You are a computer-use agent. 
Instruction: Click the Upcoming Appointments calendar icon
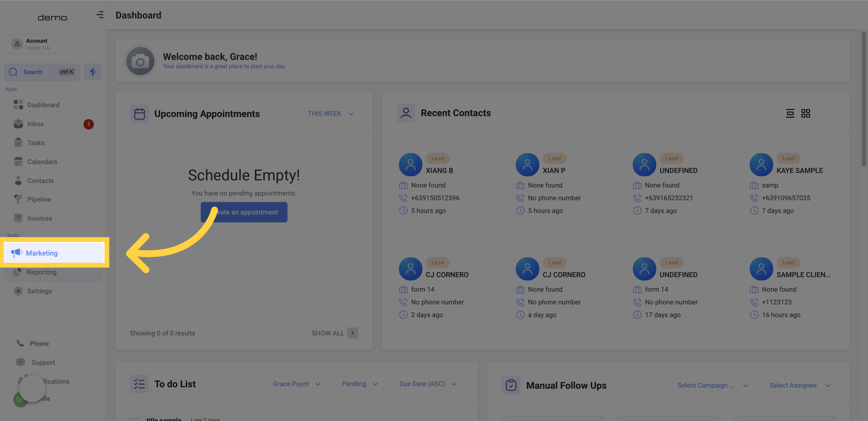click(139, 114)
